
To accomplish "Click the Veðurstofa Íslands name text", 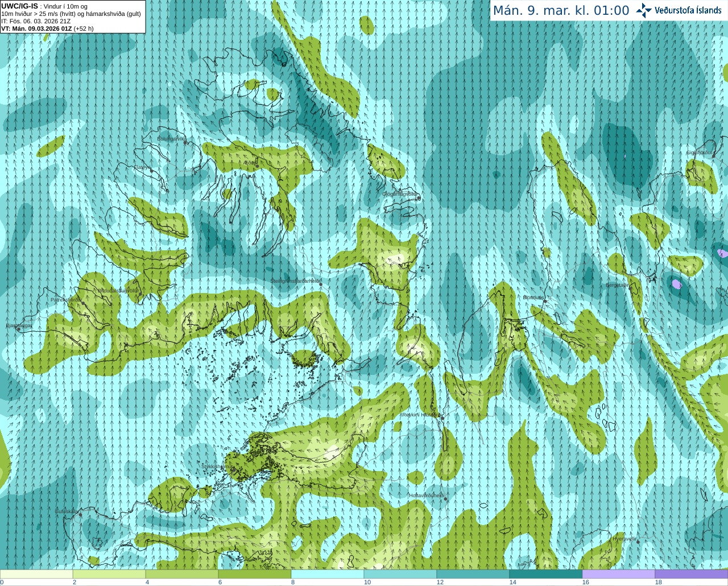I will [688, 10].
